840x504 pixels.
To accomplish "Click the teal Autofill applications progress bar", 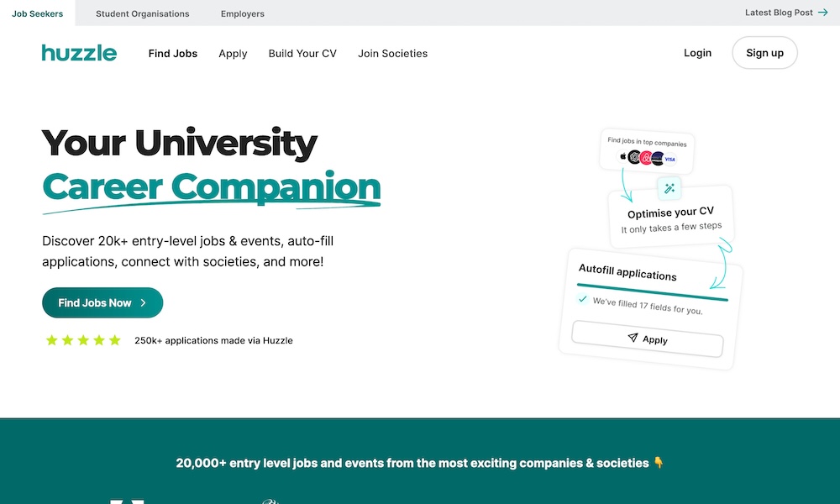I will coord(653,291).
